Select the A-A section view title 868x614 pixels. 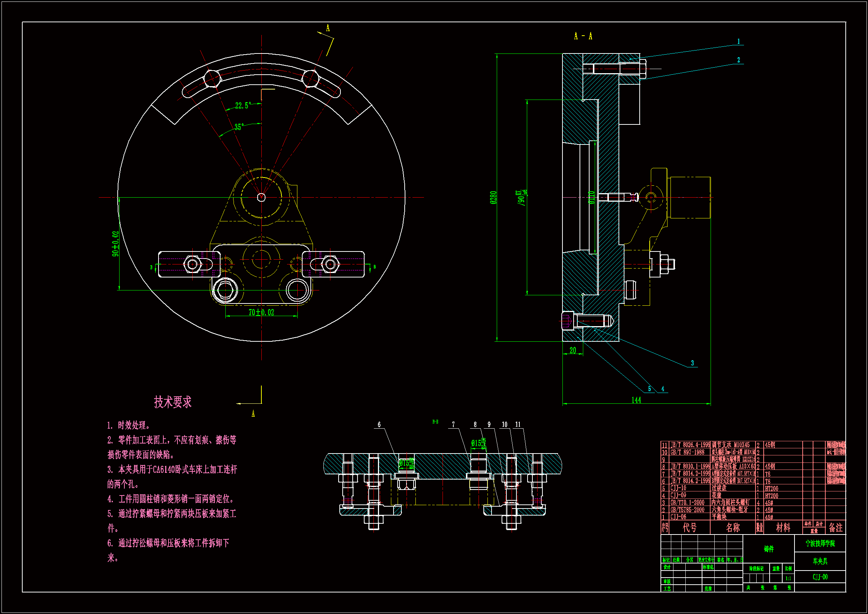[x=583, y=36]
